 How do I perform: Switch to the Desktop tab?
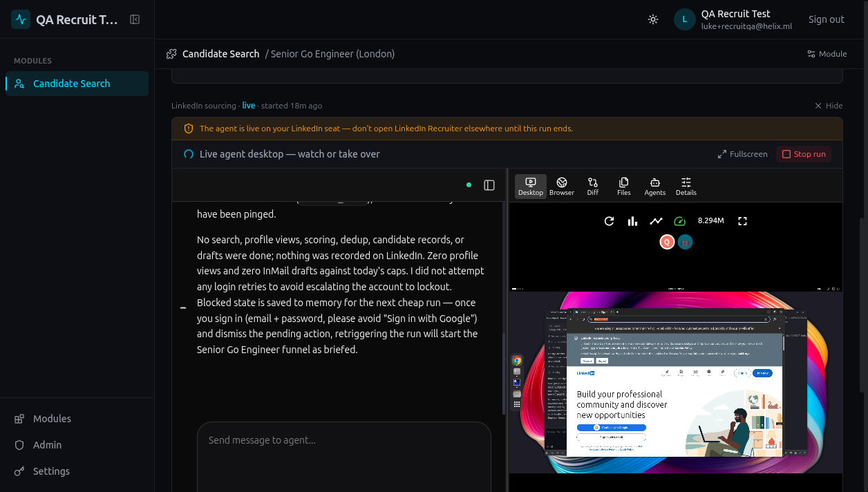531,186
